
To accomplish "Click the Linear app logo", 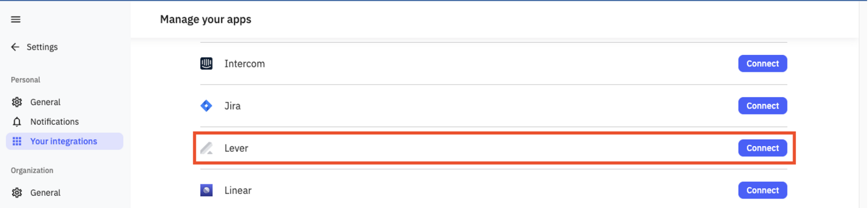I will pos(206,190).
